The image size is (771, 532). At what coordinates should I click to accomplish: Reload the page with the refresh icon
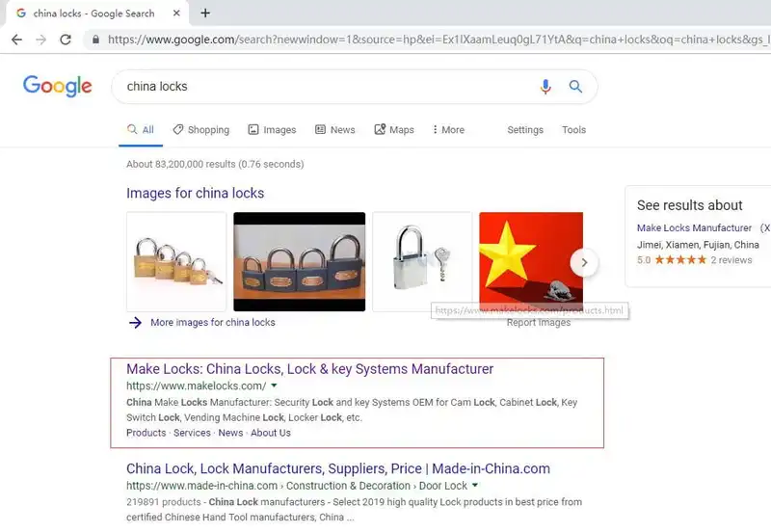(66, 40)
